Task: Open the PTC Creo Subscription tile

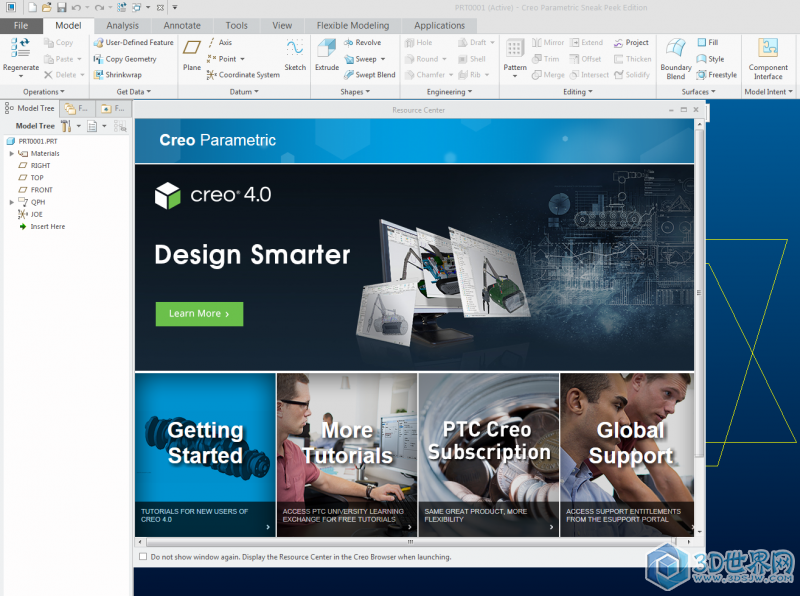Action: click(488, 455)
